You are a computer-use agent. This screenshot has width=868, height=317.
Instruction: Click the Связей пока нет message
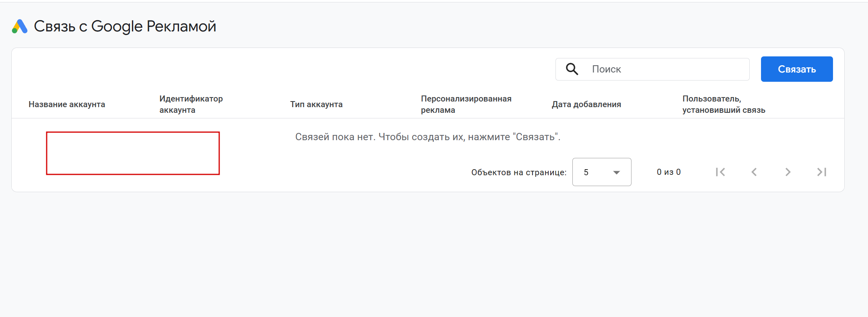(x=428, y=137)
